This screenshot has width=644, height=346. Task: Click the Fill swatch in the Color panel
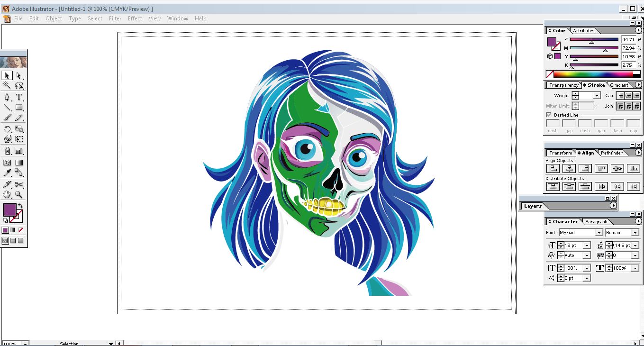[552, 42]
